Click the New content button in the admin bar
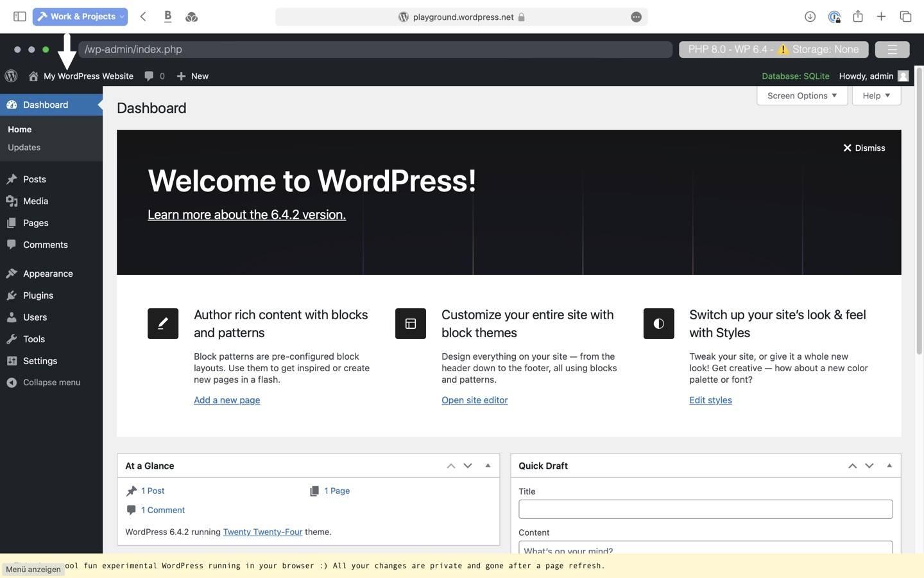This screenshot has height=578, width=924. (193, 76)
